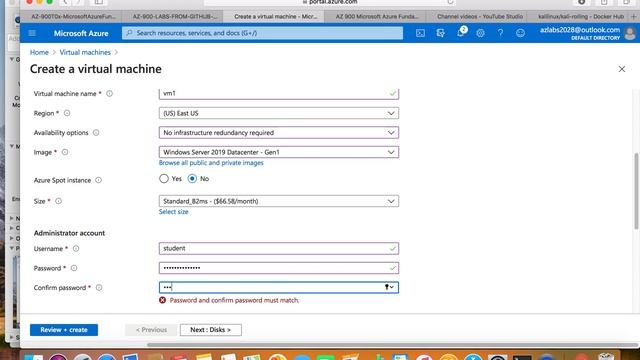Viewport: 640px width, 360px height.
Task: Focus the Search resources, services, and docs box
Action: tap(262, 33)
